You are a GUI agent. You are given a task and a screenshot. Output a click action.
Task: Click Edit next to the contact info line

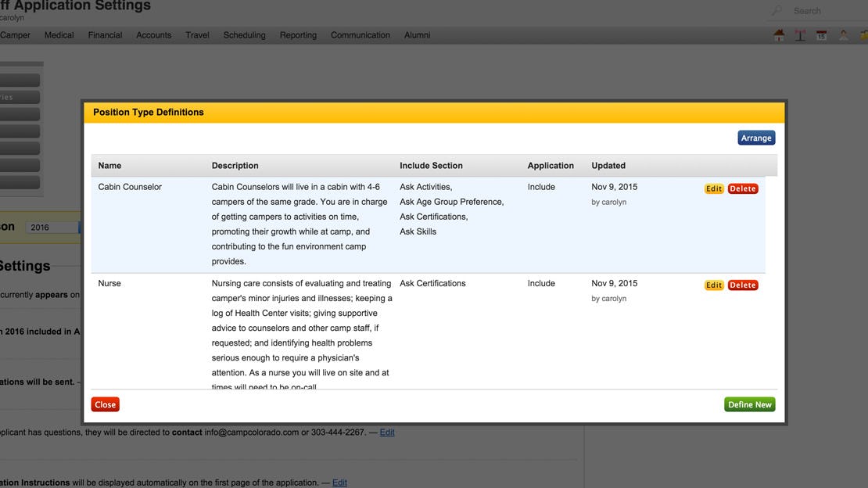(x=387, y=432)
